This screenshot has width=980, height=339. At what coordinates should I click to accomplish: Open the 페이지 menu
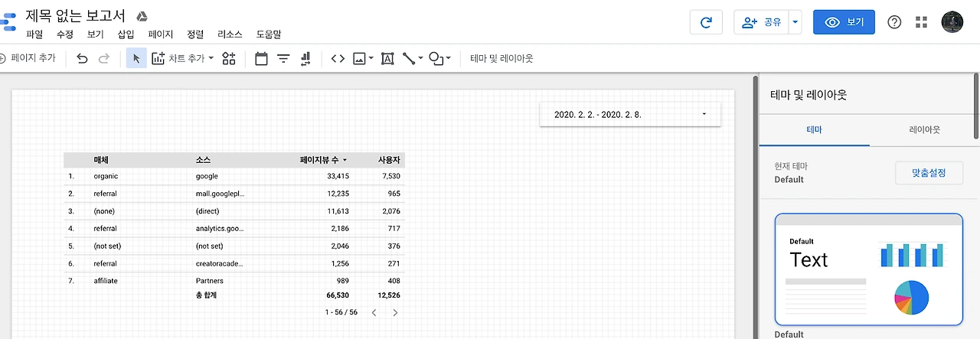pyautogui.click(x=161, y=34)
